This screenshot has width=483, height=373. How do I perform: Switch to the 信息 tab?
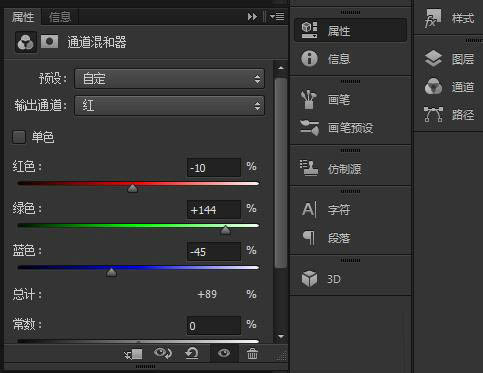[60, 17]
